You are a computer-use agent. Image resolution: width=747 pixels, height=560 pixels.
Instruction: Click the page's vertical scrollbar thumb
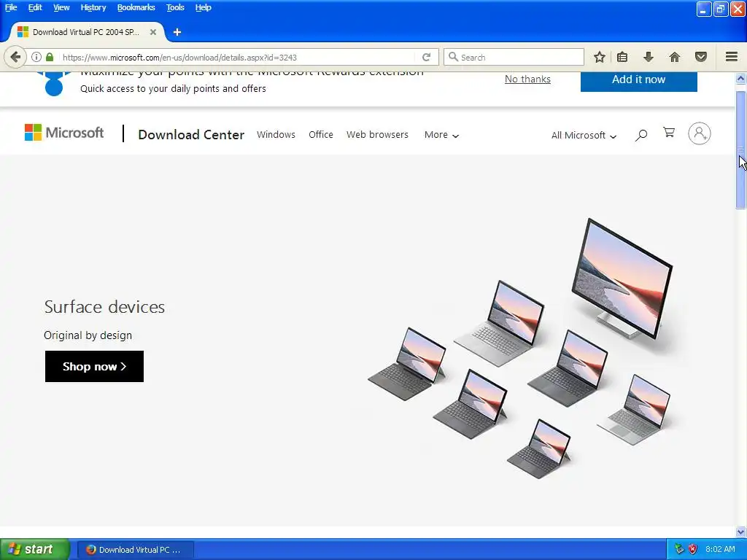pos(740,149)
